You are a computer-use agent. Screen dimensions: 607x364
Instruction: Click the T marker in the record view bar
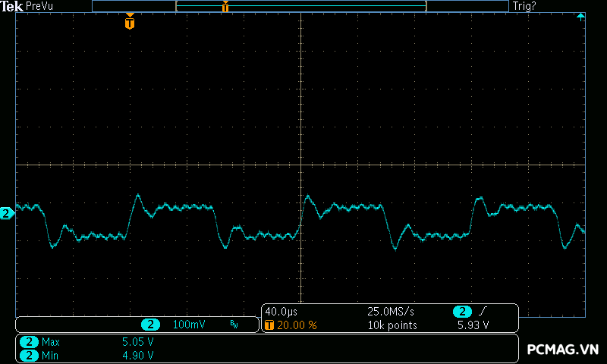point(225,7)
